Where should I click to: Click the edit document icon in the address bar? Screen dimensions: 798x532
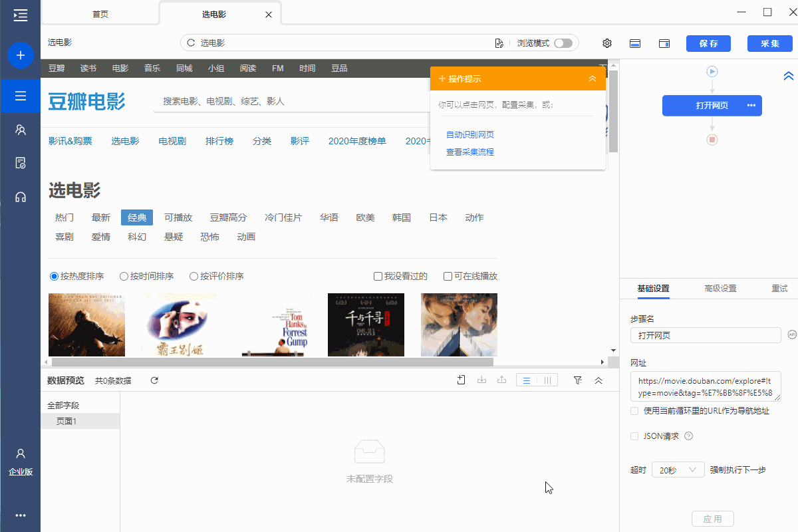tap(499, 43)
